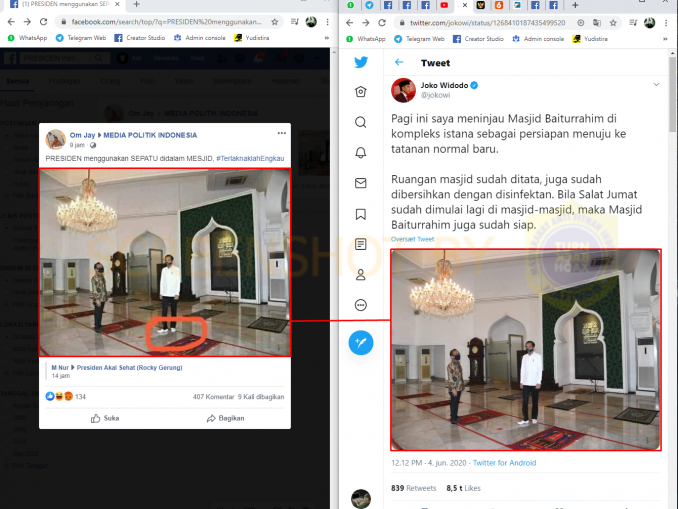
Task: Open Telegram Web bookmark in the Facebook window
Action: point(81,38)
